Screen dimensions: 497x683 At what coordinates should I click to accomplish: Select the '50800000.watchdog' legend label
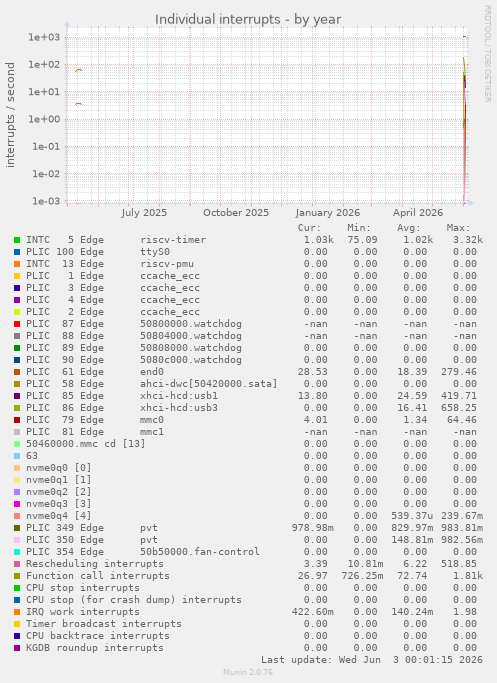click(191, 324)
